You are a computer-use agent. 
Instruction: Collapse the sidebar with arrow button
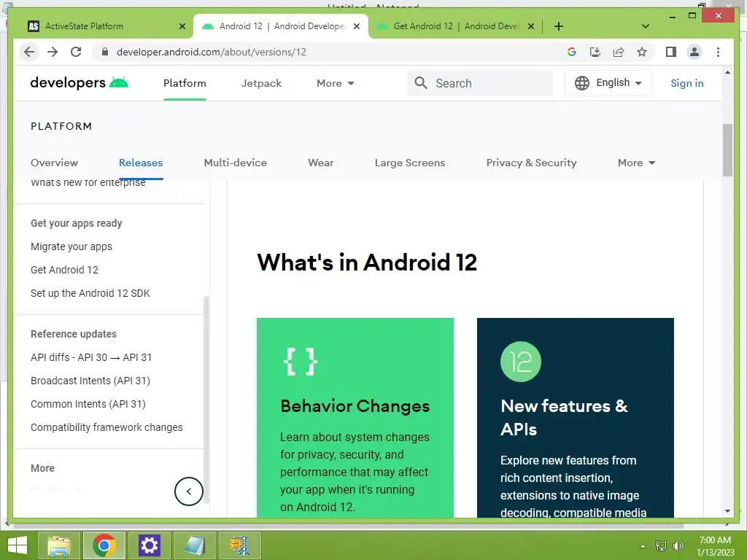click(x=189, y=491)
